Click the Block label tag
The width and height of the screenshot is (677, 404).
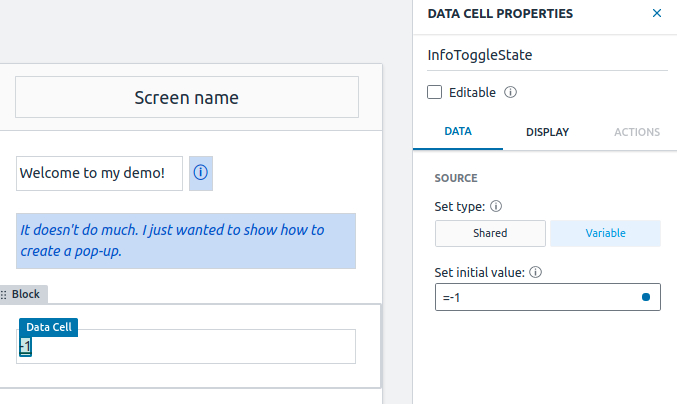(26, 295)
